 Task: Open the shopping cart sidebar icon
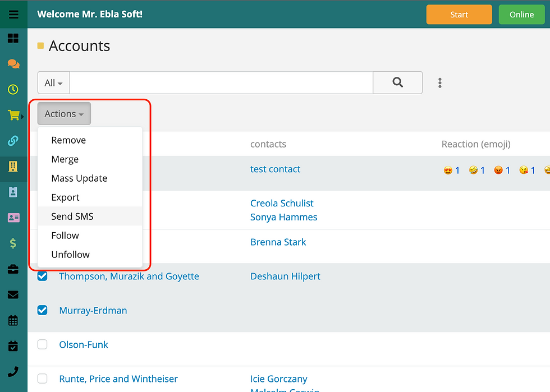tap(13, 115)
